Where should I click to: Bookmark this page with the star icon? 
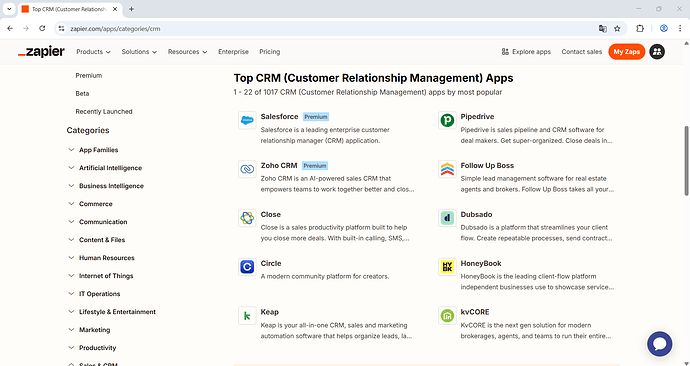point(617,29)
